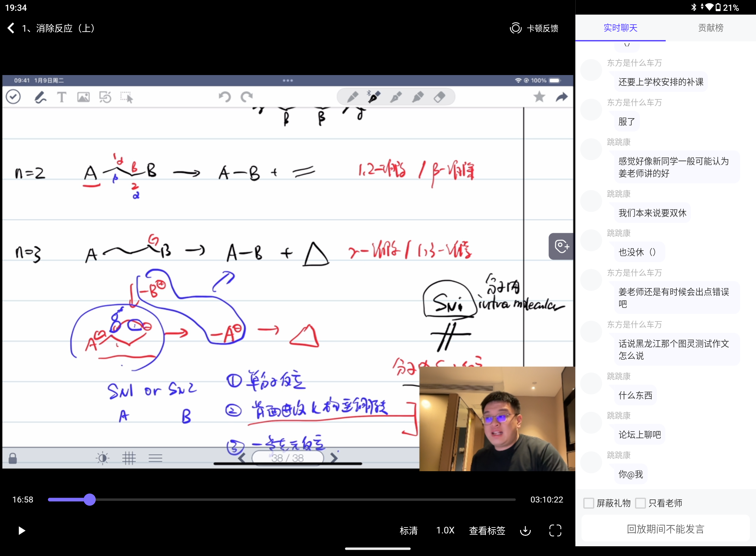Open the 1.0X playback speed selector
The height and width of the screenshot is (556, 756).
coord(445,531)
